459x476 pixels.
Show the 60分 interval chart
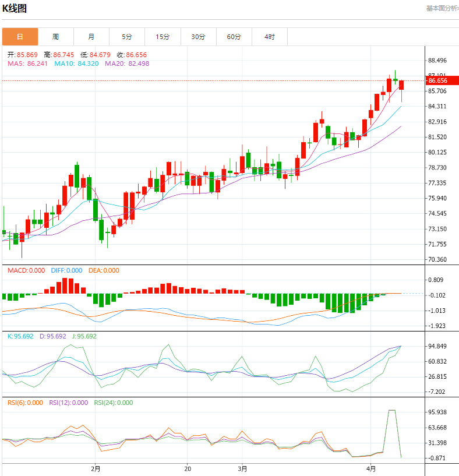(x=234, y=37)
